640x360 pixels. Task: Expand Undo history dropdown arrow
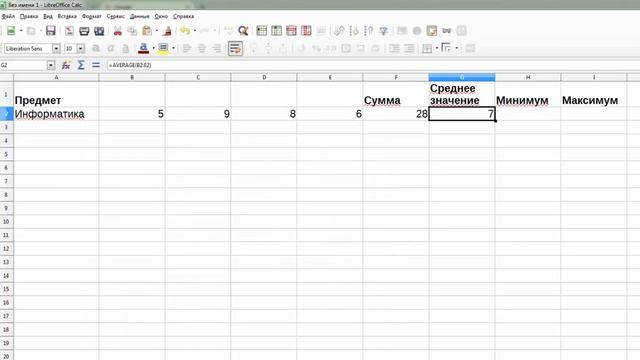point(195,31)
